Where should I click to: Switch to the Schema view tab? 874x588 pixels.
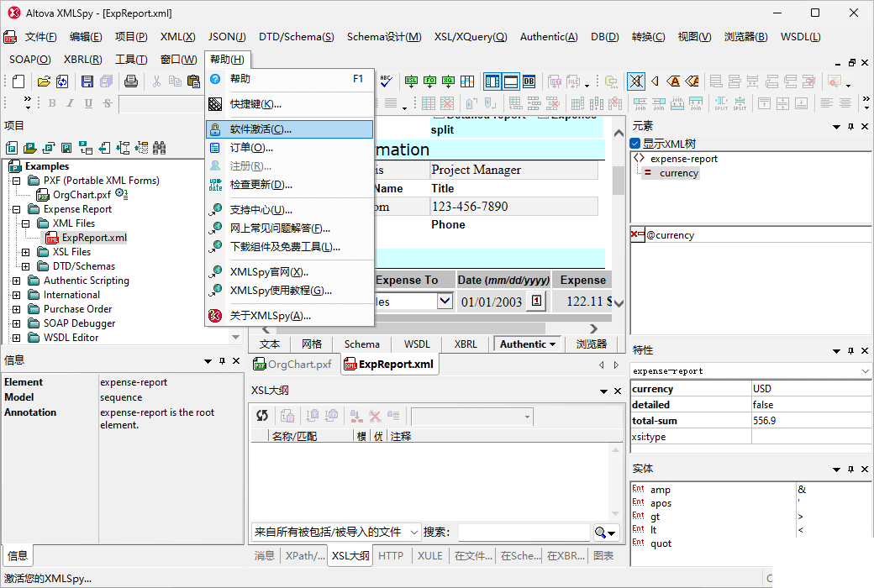pyautogui.click(x=361, y=344)
